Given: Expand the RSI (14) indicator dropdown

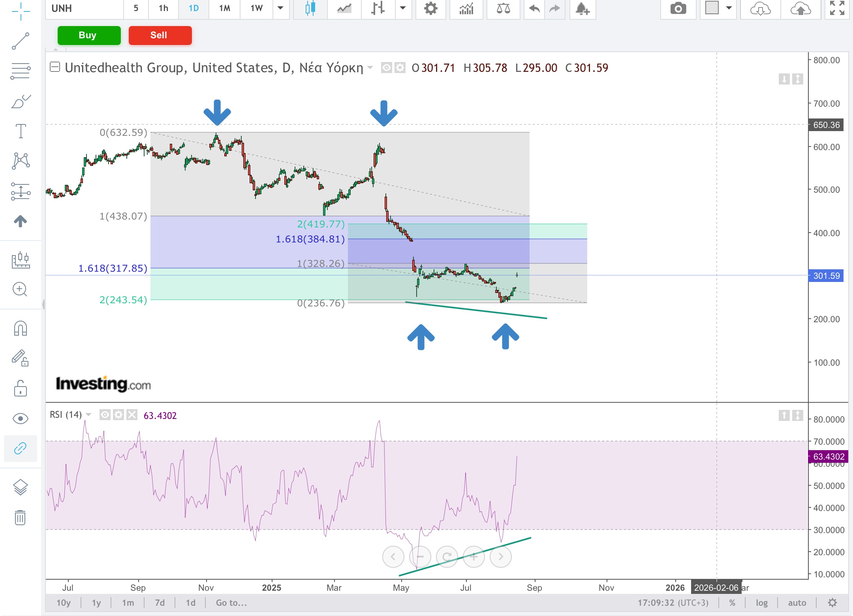Looking at the screenshot, I should click(x=88, y=415).
